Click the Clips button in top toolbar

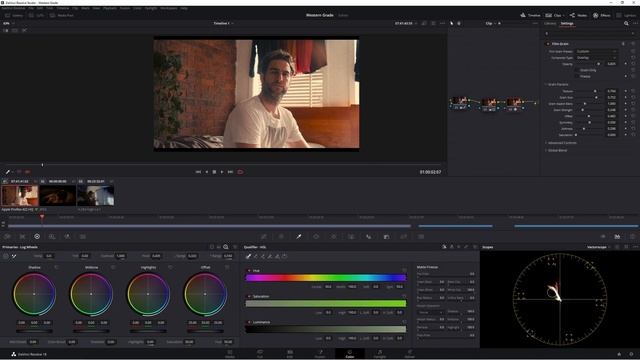pos(555,15)
